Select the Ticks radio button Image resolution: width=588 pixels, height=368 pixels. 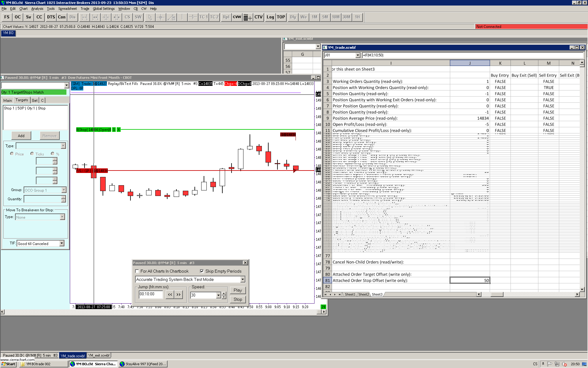[x=32, y=154]
